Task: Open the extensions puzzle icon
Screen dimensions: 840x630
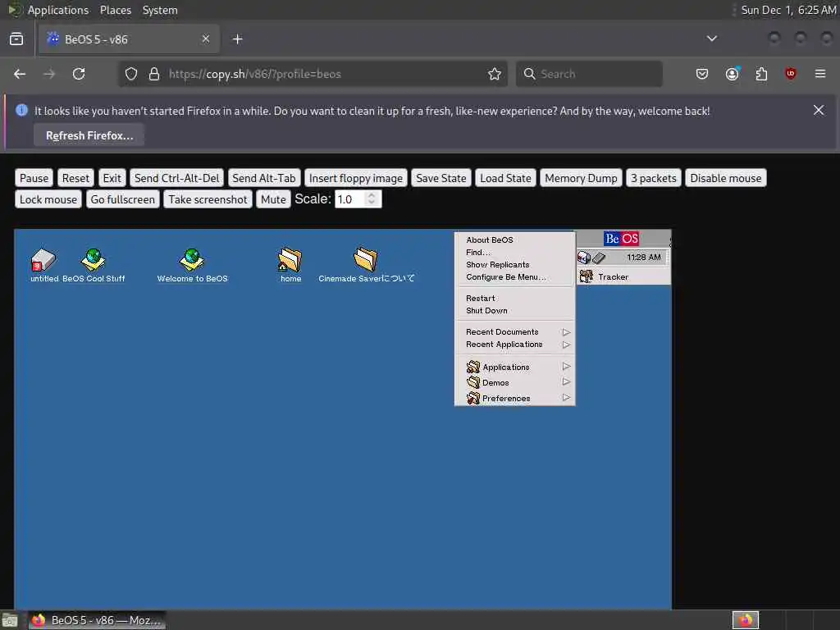Action: tap(761, 74)
